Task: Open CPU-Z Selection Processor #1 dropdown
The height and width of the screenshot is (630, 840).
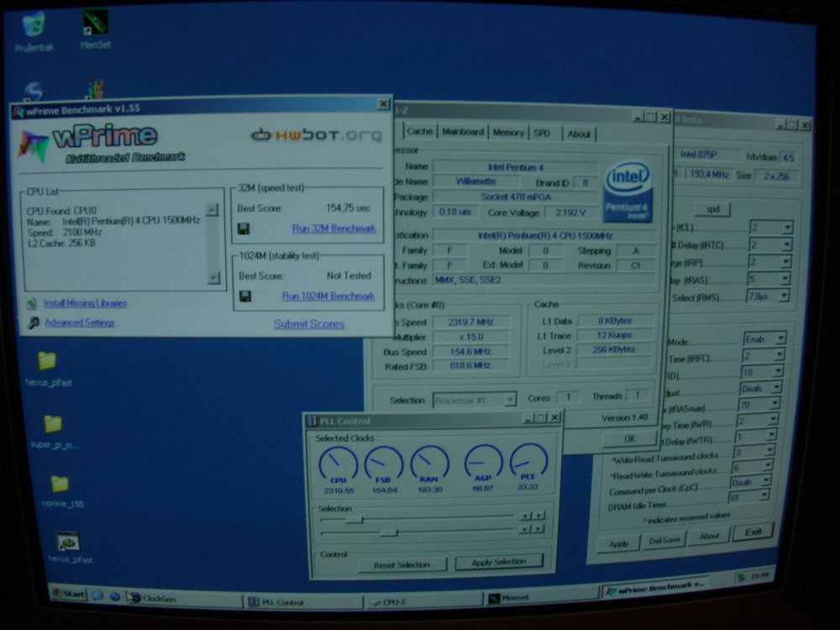Action: tap(475, 400)
